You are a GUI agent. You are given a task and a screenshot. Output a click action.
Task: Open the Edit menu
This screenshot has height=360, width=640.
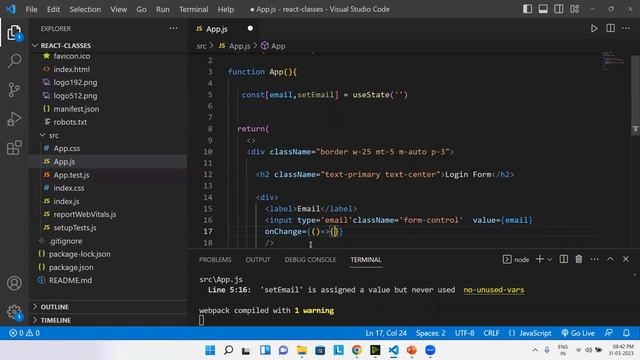53,9
